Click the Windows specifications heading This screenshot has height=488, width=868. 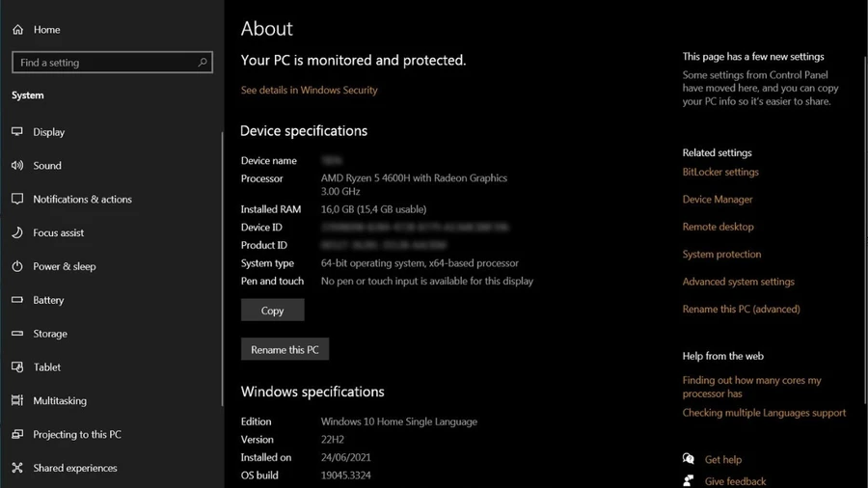pyautogui.click(x=312, y=392)
